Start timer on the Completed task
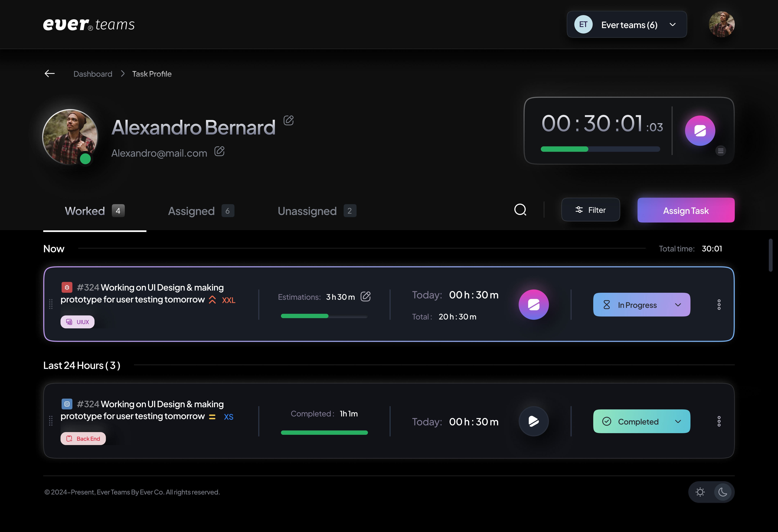The width and height of the screenshot is (778, 532). pyautogui.click(x=533, y=421)
